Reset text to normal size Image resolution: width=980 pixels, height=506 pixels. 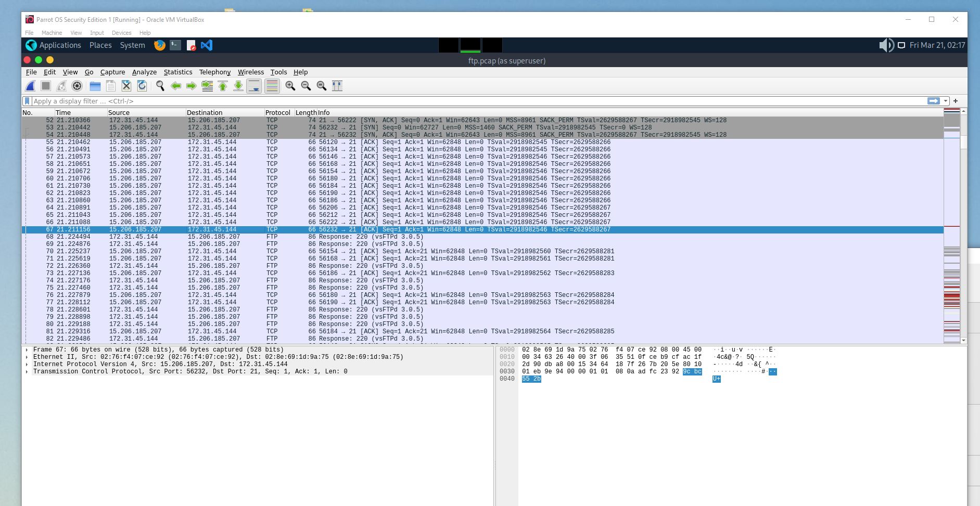322,86
